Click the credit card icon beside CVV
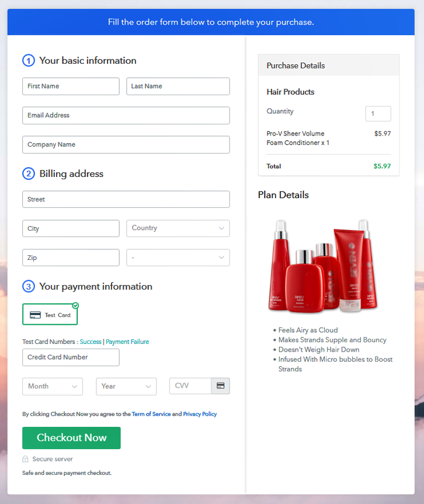This screenshot has height=504, width=424. [x=220, y=386]
